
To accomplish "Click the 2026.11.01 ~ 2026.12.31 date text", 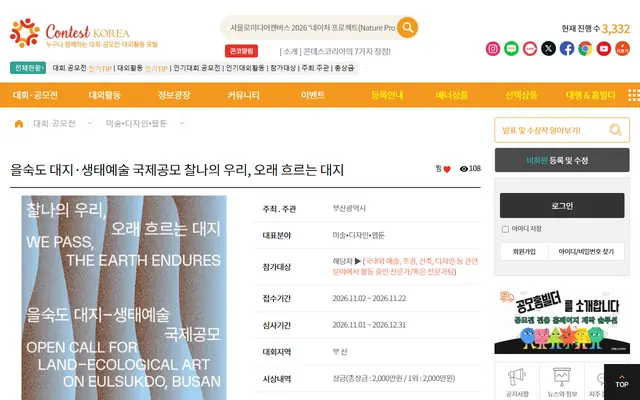I will [369, 325].
